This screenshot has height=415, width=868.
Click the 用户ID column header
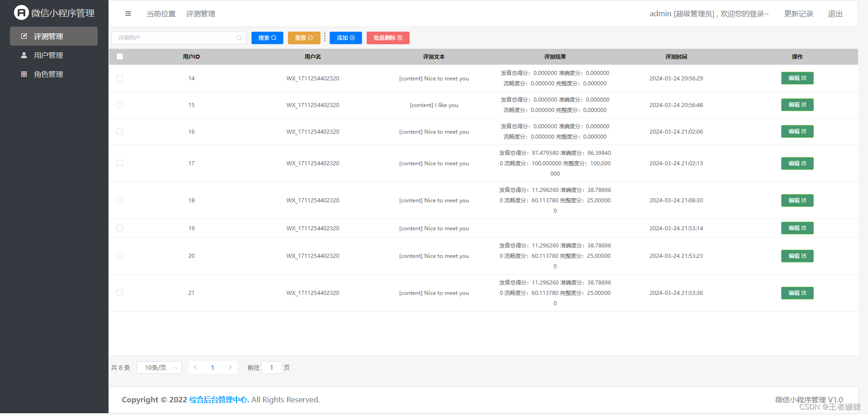(191, 57)
